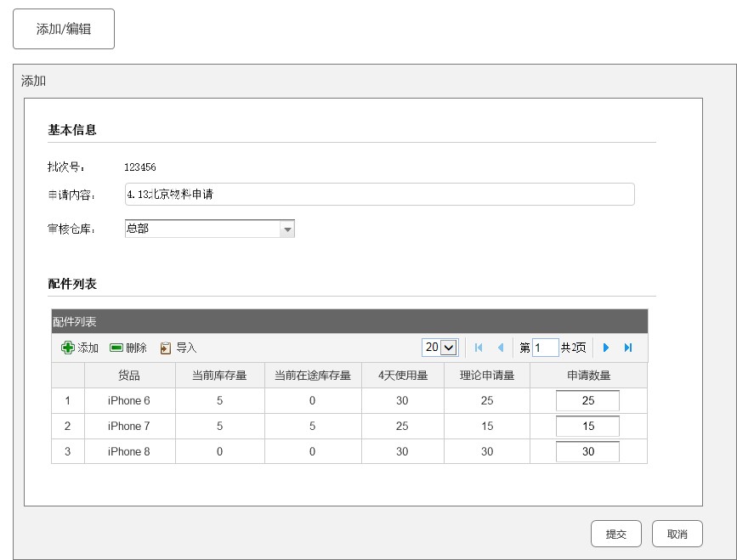The width and height of the screenshot is (737, 560).
Task: Open the 审核仓库 dropdown showing 总部
Action: [x=210, y=229]
